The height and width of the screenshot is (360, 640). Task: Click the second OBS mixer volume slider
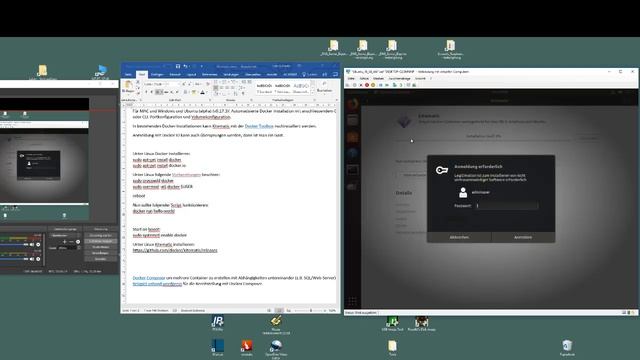click(14, 259)
